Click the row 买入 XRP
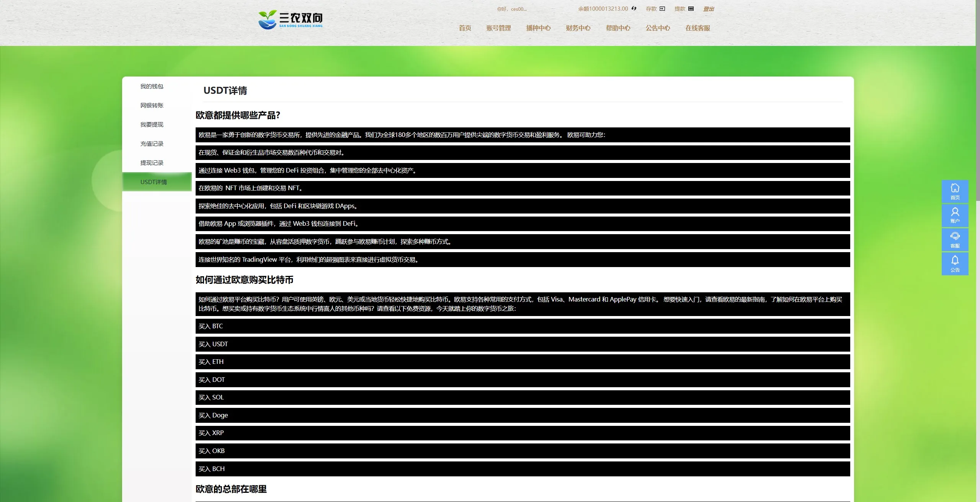 [523, 433]
